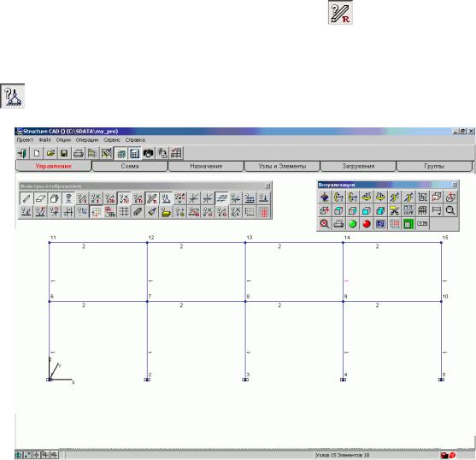Click the pink-blue mesh grid icon
Viewport: 476px width, 460px height.
coord(394,224)
